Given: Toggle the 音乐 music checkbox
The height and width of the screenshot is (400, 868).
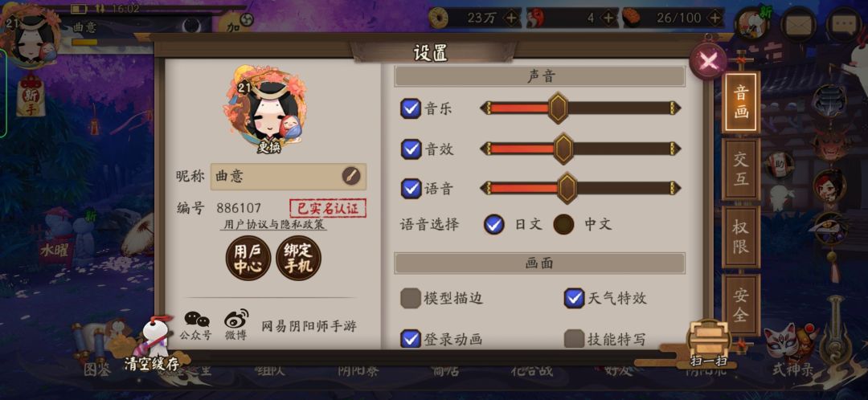Looking at the screenshot, I should pyautogui.click(x=410, y=108).
